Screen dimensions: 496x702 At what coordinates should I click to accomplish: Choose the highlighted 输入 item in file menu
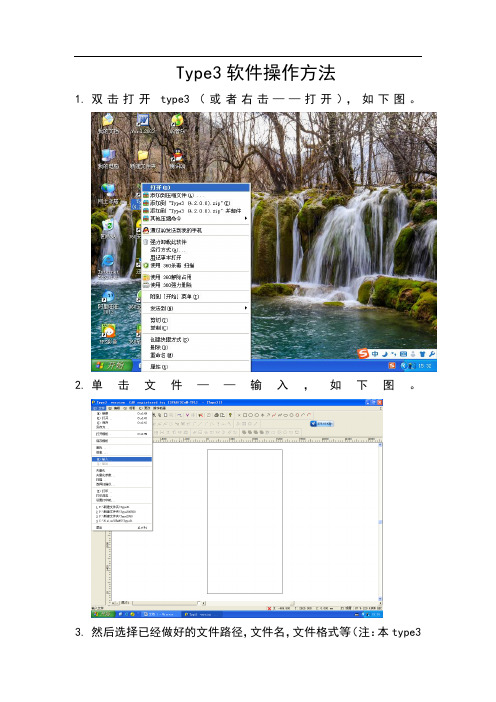(x=122, y=459)
